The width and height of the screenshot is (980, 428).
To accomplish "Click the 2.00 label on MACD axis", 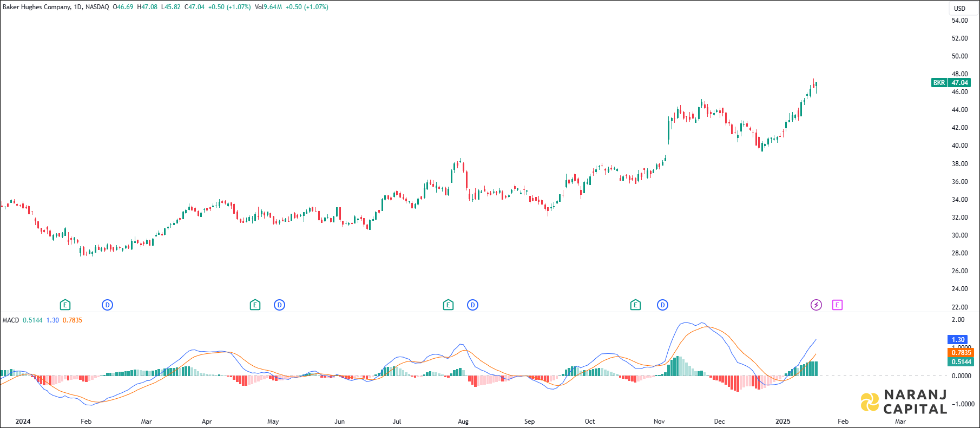I will (958, 320).
